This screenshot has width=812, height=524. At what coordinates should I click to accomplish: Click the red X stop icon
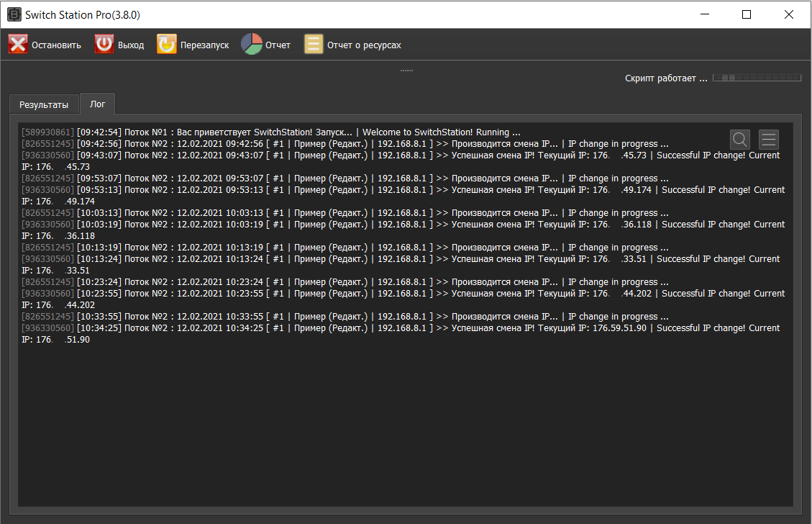[x=18, y=45]
